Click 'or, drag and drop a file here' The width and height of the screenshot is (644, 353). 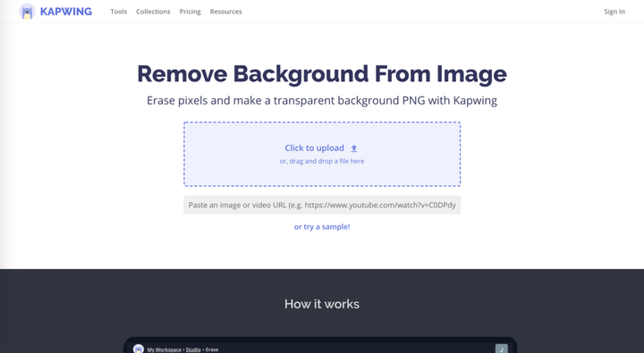click(x=322, y=161)
